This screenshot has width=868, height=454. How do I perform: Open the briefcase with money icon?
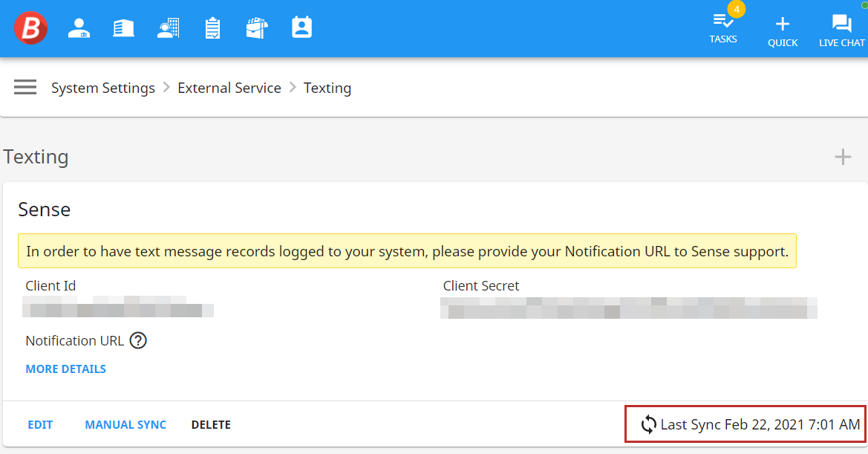pyautogui.click(x=257, y=28)
